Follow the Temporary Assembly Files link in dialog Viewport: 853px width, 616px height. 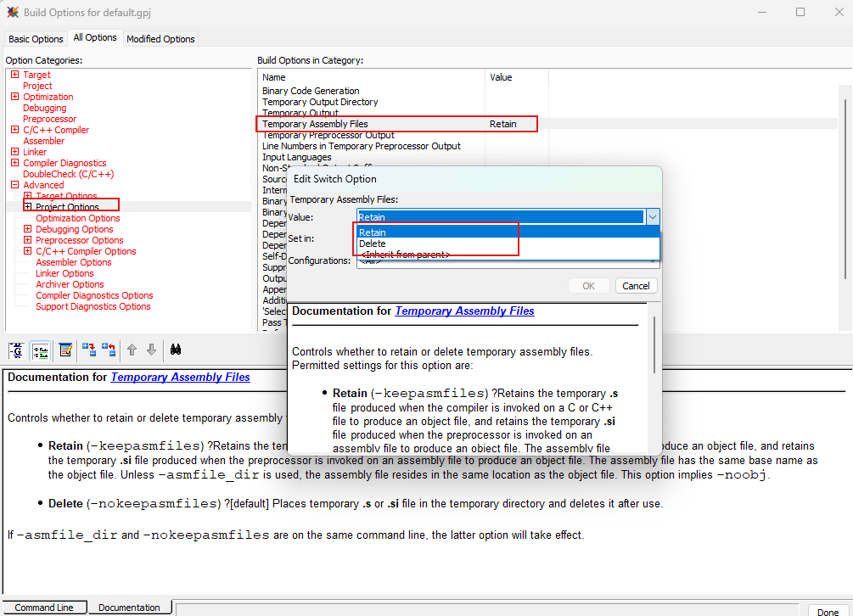pos(464,311)
